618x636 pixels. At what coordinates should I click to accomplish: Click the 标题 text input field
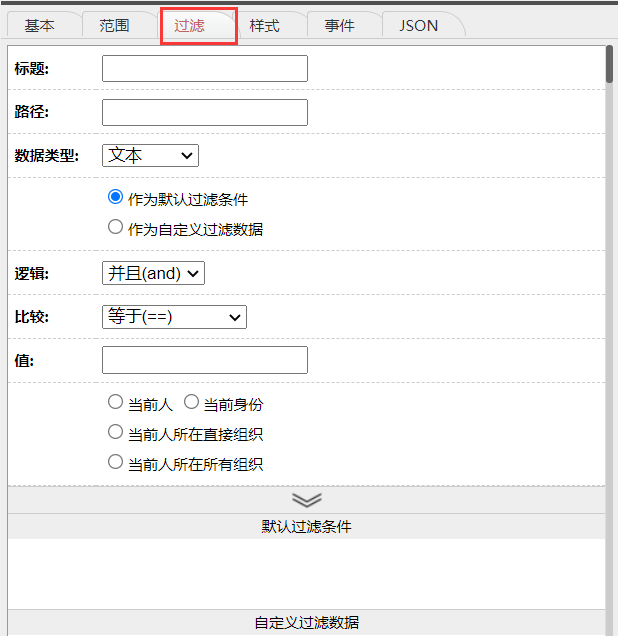[205, 69]
